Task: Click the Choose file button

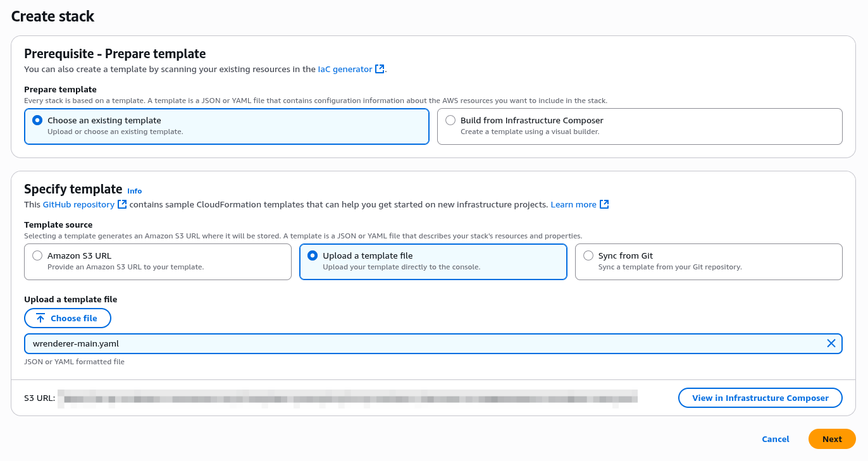Action: click(68, 318)
